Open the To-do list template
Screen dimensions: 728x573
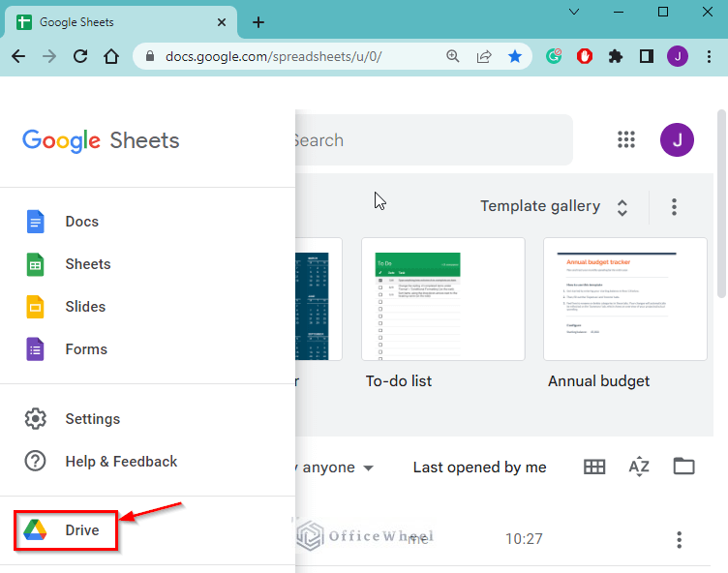[x=442, y=299]
